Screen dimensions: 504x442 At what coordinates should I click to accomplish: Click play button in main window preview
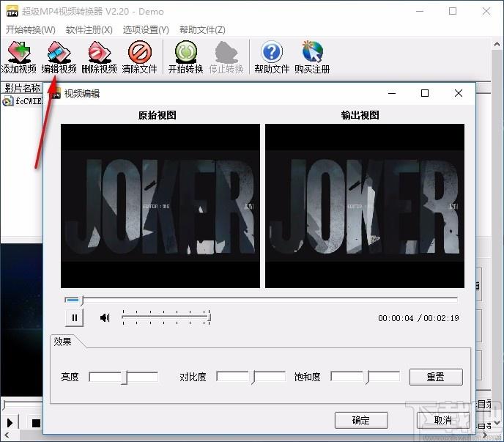[10, 423]
